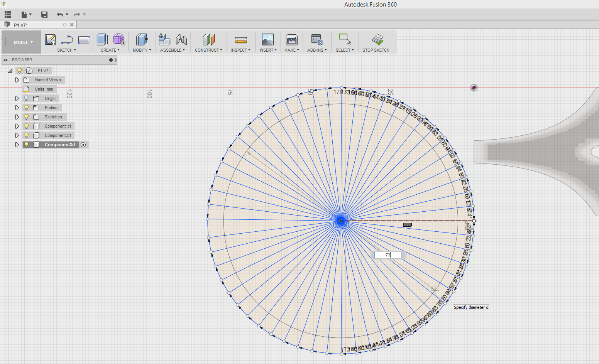The image size is (599, 364).
Task: Click the Undo arrow
Action: click(60, 15)
